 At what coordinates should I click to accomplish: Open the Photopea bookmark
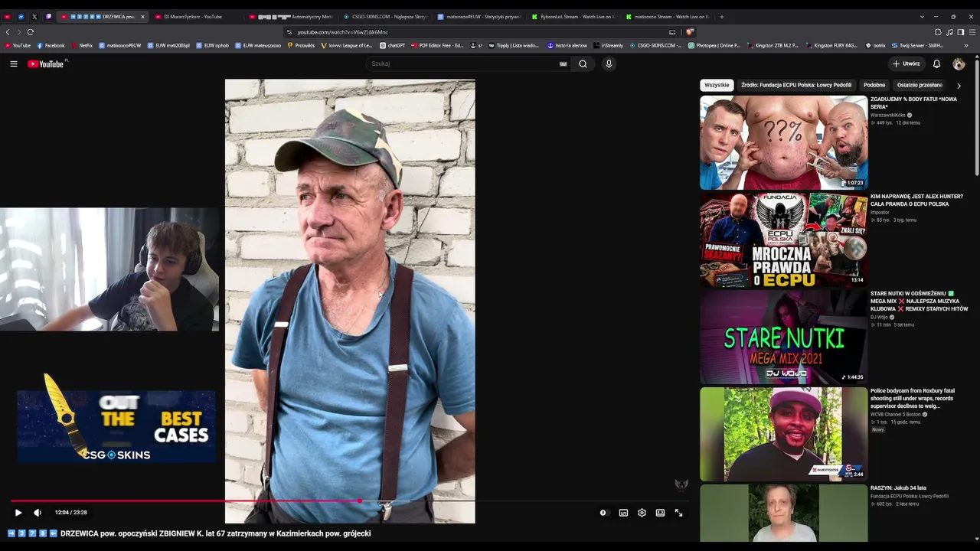714,45
